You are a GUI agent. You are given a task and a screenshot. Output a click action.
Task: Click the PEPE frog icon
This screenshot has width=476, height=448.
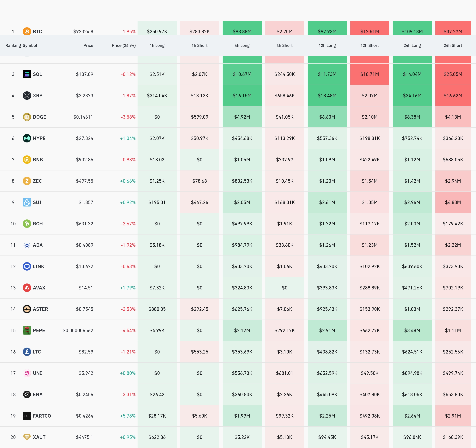pyautogui.click(x=27, y=330)
